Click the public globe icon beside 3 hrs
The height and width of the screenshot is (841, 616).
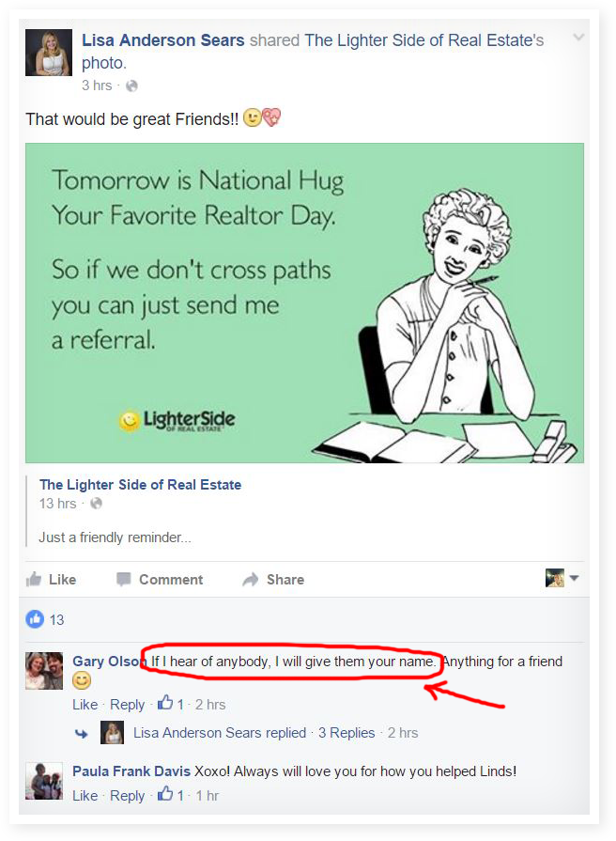click(x=131, y=86)
